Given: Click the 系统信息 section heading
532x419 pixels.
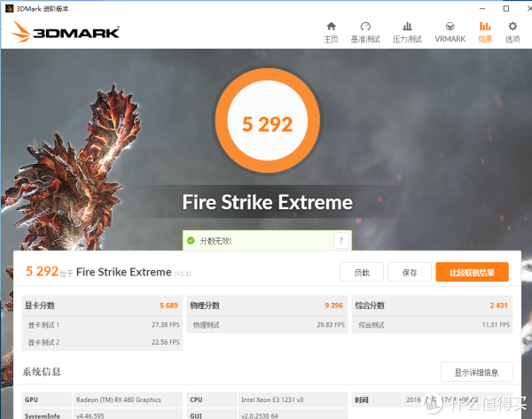Looking at the screenshot, I should click(42, 372).
